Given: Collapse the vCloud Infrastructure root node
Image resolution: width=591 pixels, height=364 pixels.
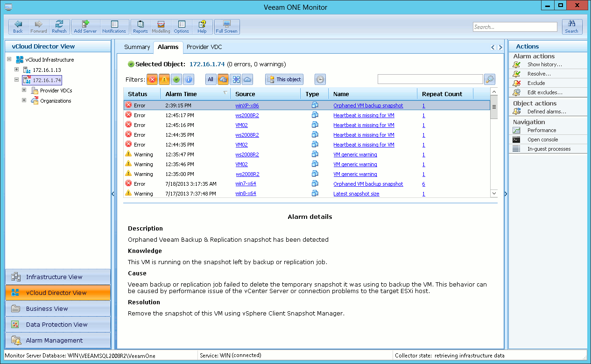Looking at the screenshot, I should [x=9, y=59].
